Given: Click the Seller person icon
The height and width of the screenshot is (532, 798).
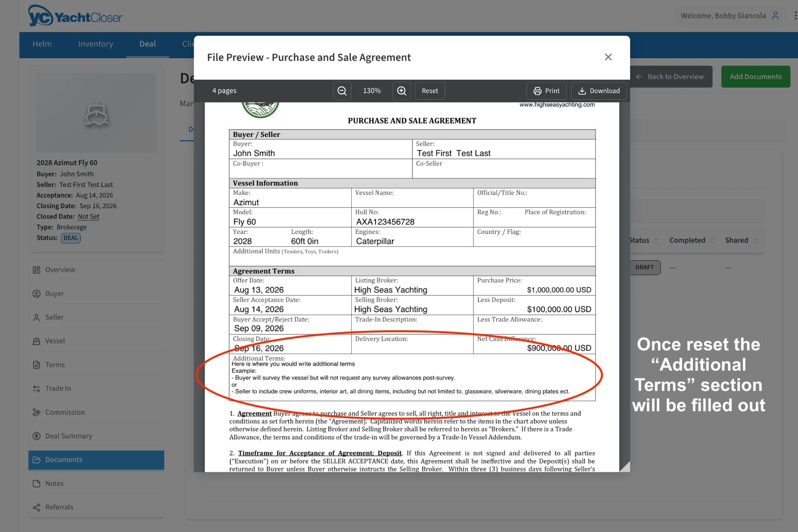Looking at the screenshot, I should 37,318.
